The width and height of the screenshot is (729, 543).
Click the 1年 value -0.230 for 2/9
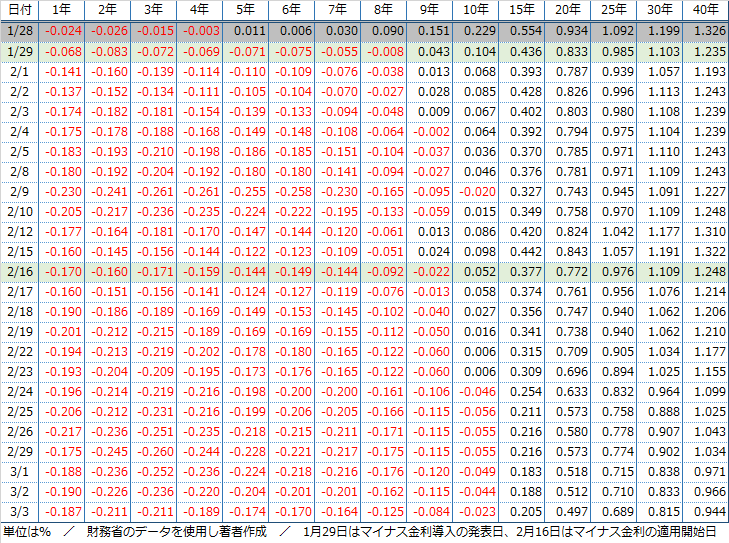(x=63, y=191)
